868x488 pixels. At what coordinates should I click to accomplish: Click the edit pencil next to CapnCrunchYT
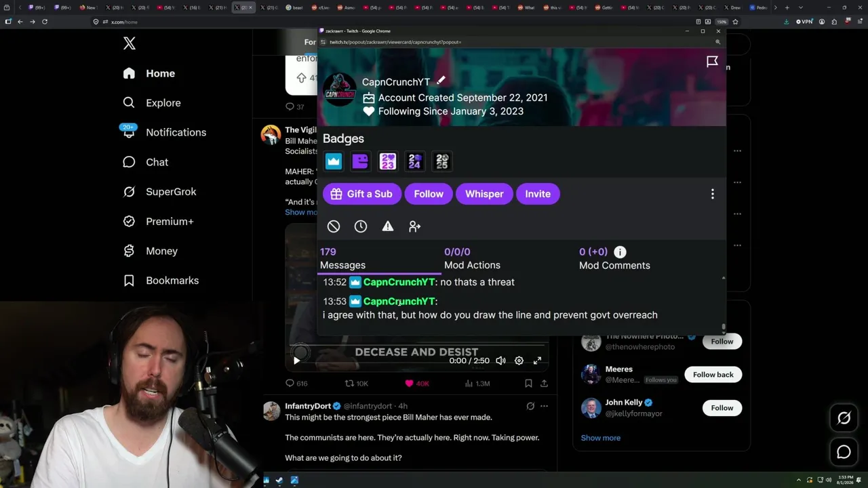[441, 80]
